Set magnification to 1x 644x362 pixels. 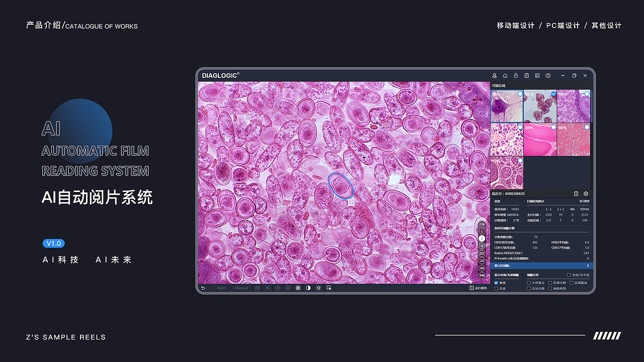click(482, 231)
